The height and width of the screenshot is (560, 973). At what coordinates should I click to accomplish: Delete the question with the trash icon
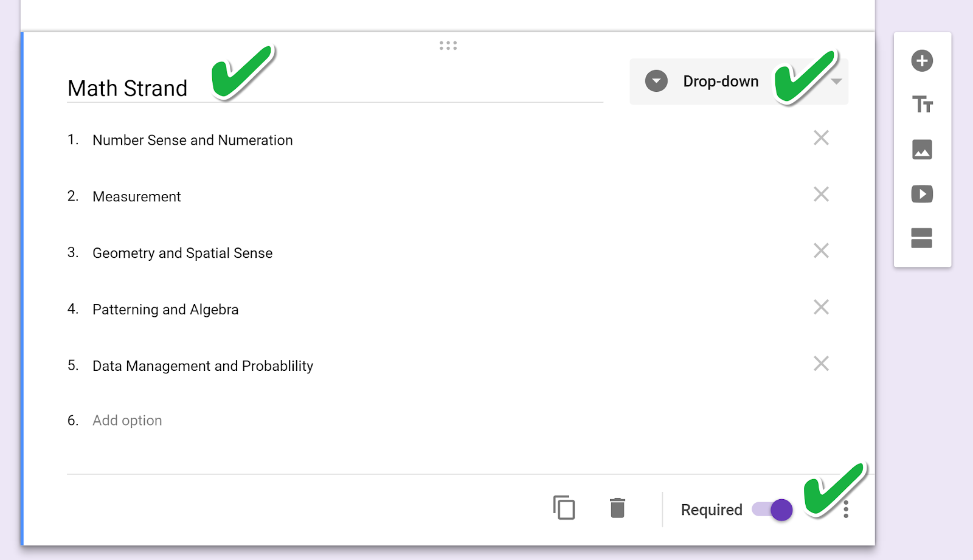[x=617, y=508]
